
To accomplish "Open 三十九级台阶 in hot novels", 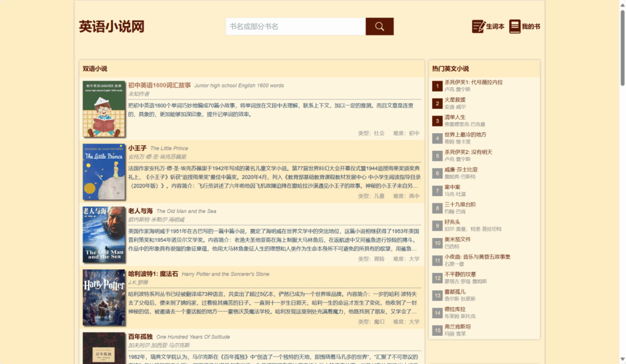I will coord(460,204).
